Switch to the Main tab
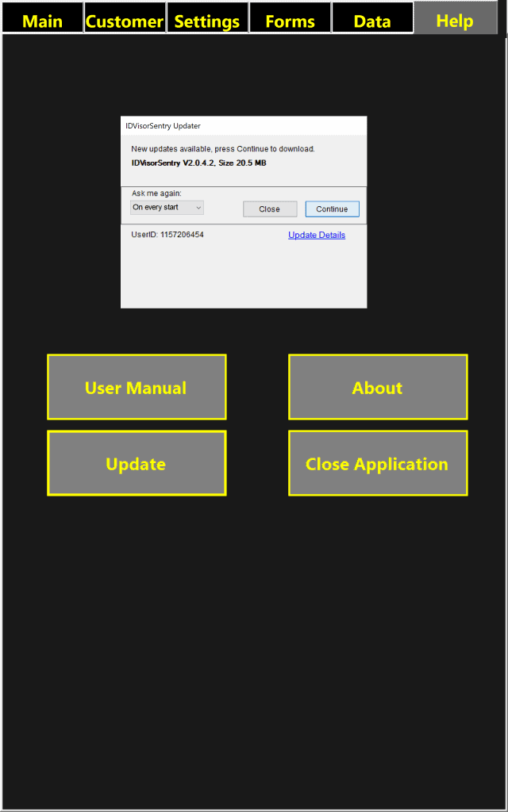Viewport: 508px width, 812px height. point(43,18)
